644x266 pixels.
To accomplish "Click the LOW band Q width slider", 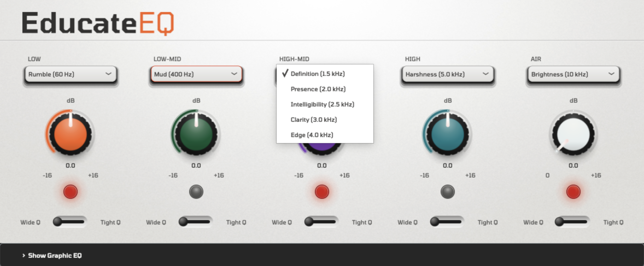I will (69, 222).
